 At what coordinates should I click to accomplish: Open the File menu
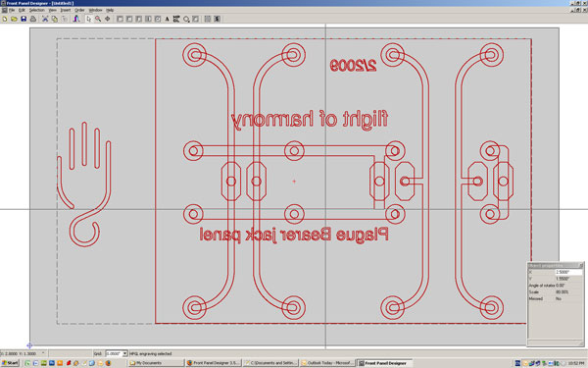coord(12,10)
